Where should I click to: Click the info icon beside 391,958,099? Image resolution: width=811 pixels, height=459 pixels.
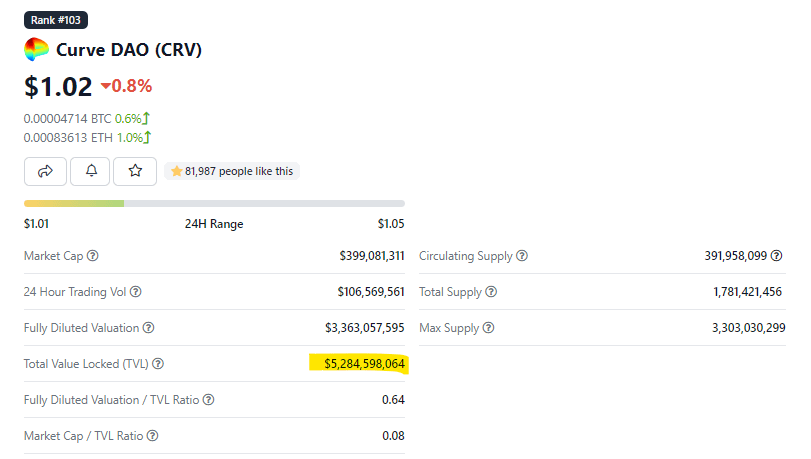click(777, 256)
